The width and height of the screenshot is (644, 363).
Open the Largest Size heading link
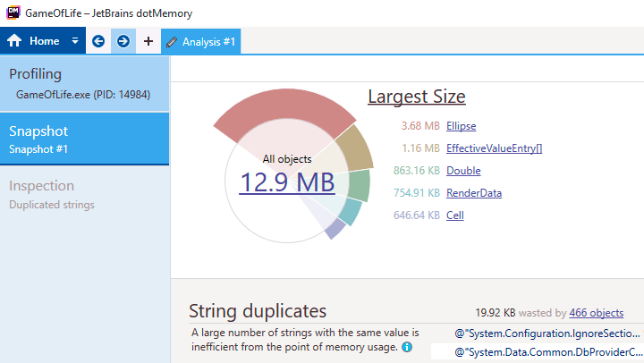416,97
